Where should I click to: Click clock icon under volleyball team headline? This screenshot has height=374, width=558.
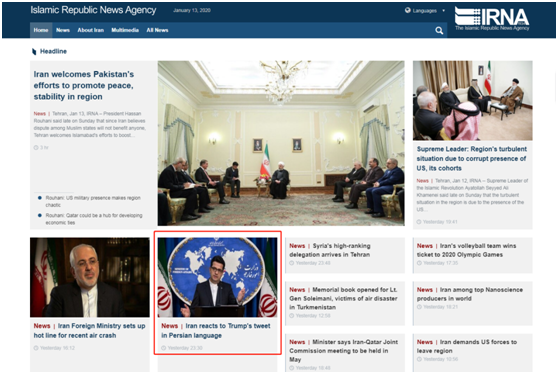[419, 263]
